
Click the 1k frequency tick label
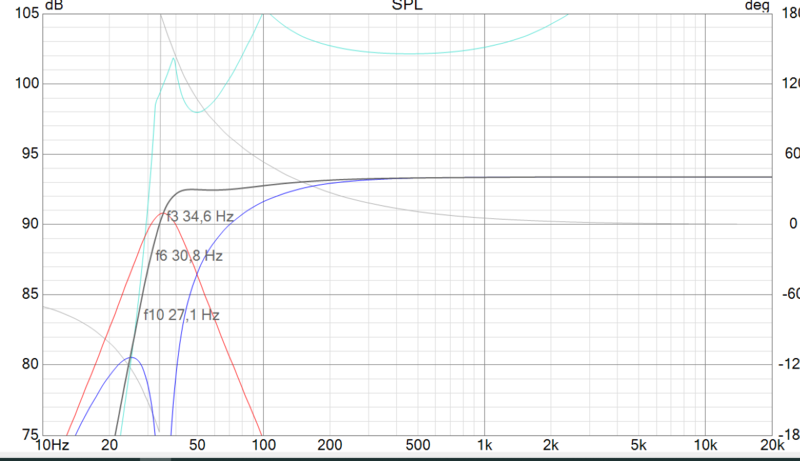pyautogui.click(x=485, y=445)
